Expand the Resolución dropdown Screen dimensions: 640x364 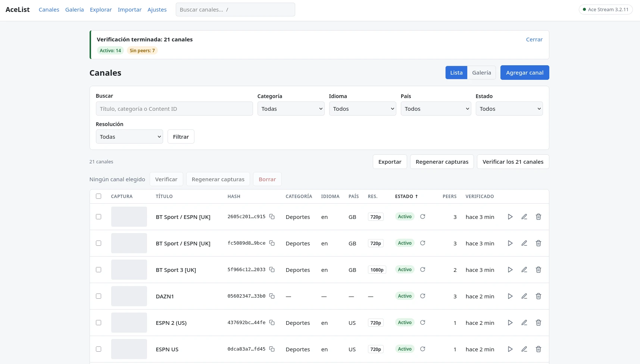click(129, 136)
